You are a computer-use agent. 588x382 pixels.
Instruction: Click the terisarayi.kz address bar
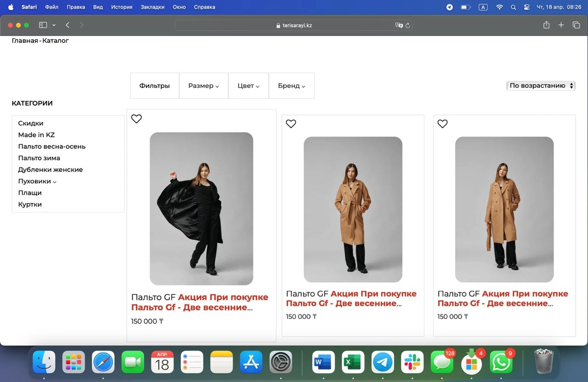[294, 25]
